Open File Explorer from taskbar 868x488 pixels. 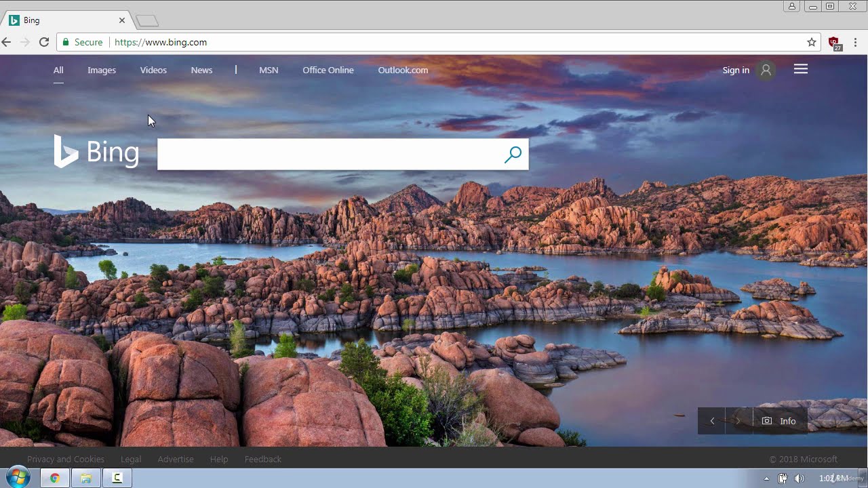86,478
